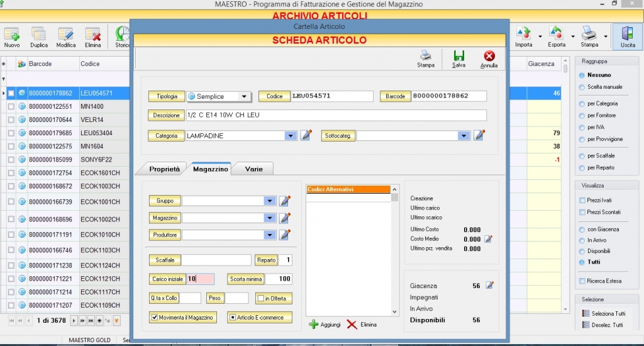This screenshot has width=644, height=346.
Task: Select row with code MN1400
Action: [x=65, y=106]
